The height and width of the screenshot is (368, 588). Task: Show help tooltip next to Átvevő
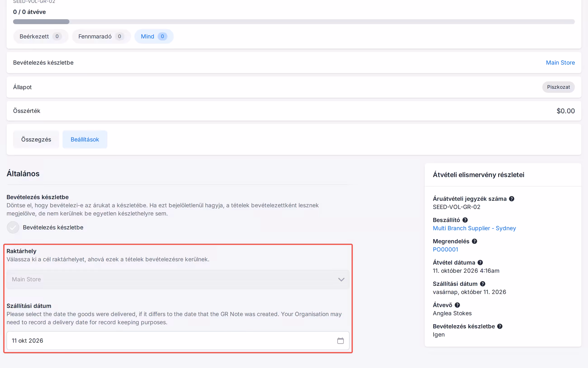(x=458, y=305)
